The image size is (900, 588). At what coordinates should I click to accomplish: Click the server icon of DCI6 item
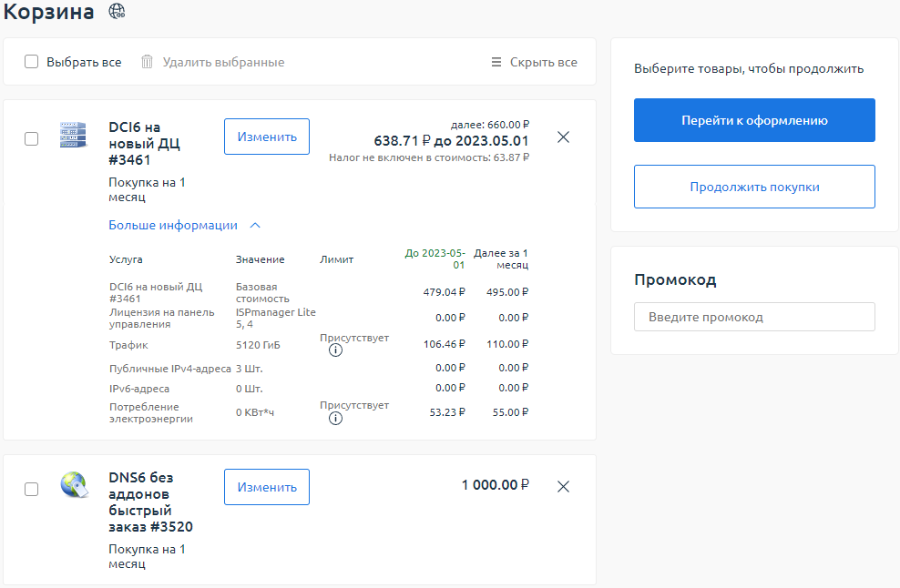(73, 135)
